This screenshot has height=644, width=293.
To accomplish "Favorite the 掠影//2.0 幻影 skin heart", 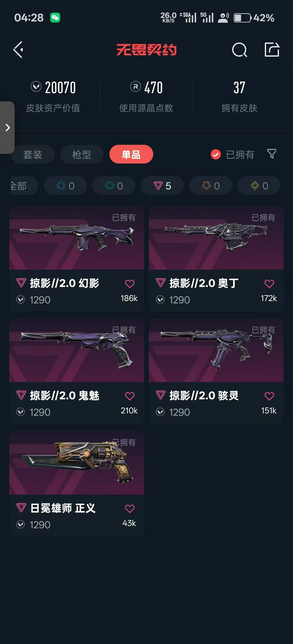I will coord(130,284).
